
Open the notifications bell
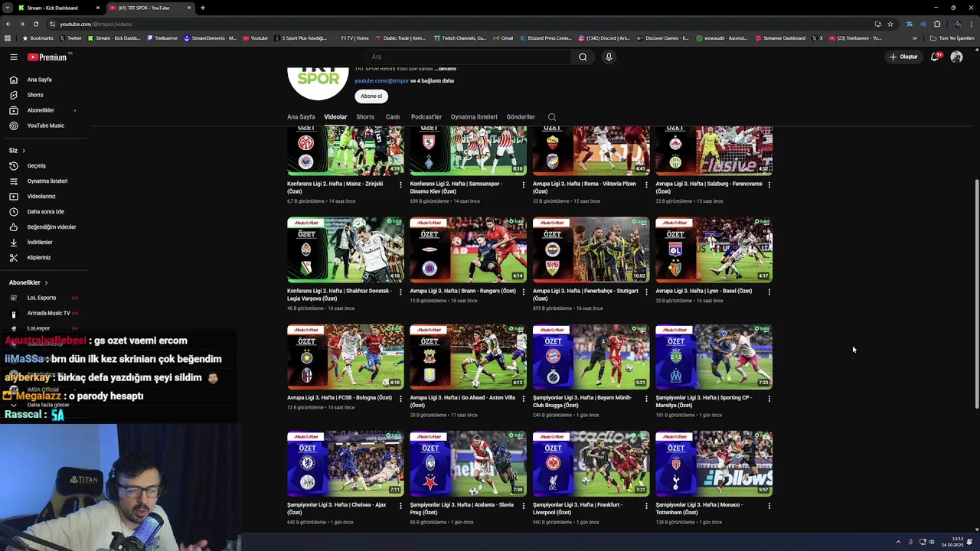935,57
